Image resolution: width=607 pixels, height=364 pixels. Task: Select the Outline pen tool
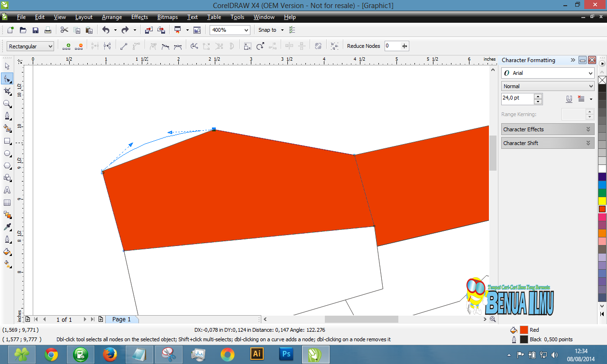7,239
